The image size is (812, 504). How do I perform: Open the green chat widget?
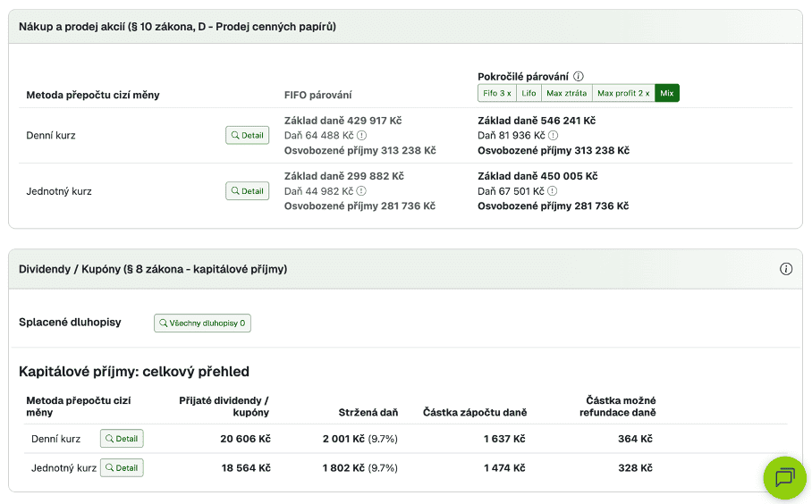(x=784, y=477)
